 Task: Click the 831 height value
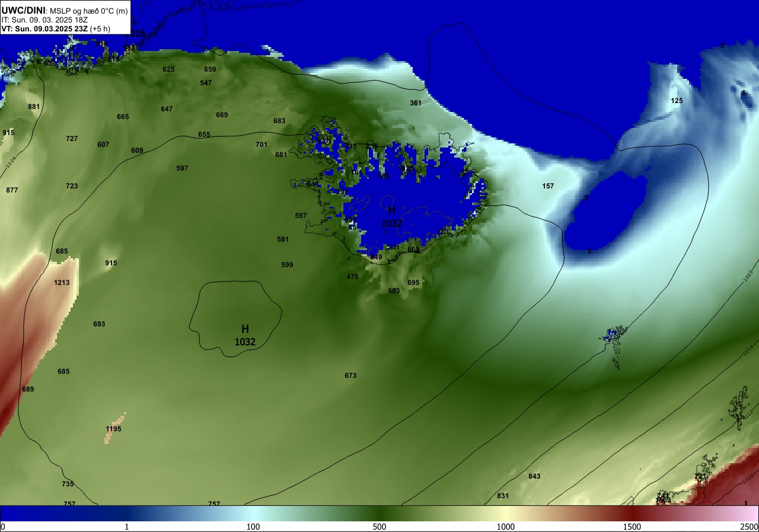pos(503,496)
